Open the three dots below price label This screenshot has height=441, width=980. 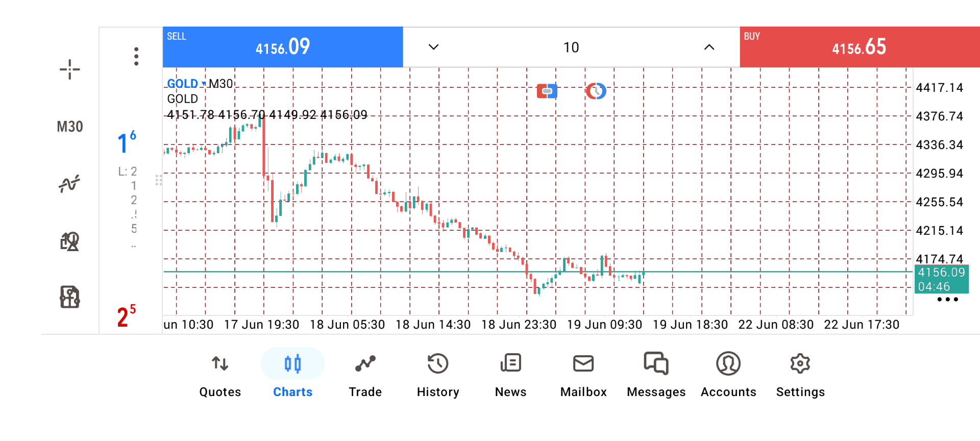(947, 300)
